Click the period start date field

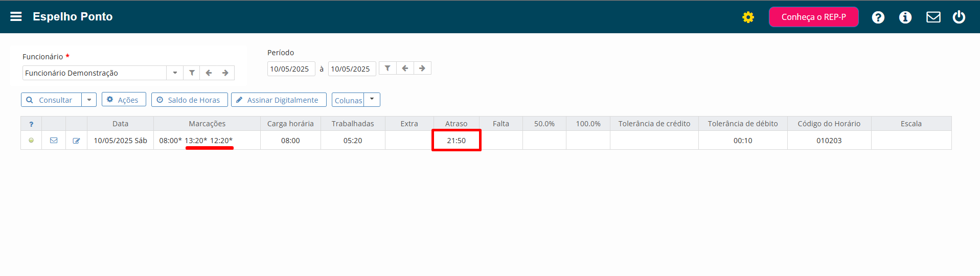coord(291,69)
